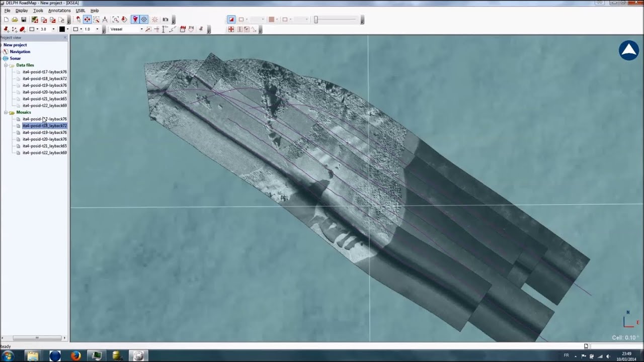The width and height of the screenshot is (644, 362).
Task: Click the gray pushpin icon in toolbar
Action: tap(201, 29)
